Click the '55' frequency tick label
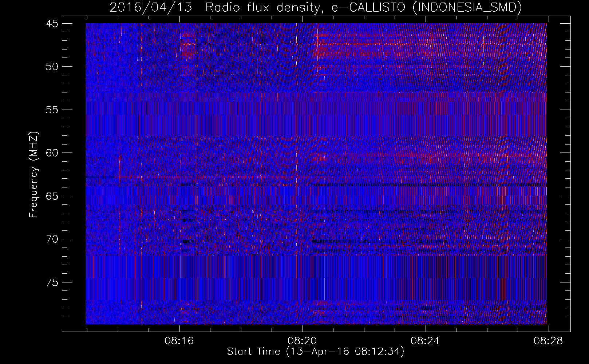This screenshot has width=589, height=364. 52,110
